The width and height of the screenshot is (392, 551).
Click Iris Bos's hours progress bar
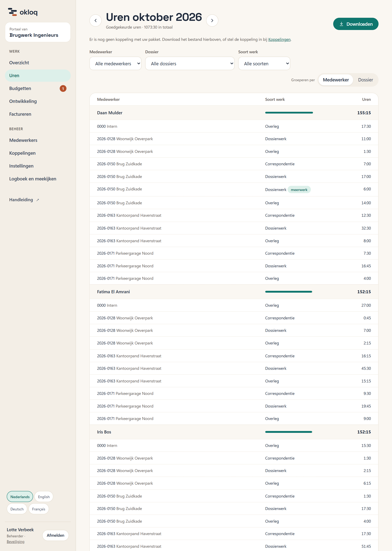coord(288,432)
